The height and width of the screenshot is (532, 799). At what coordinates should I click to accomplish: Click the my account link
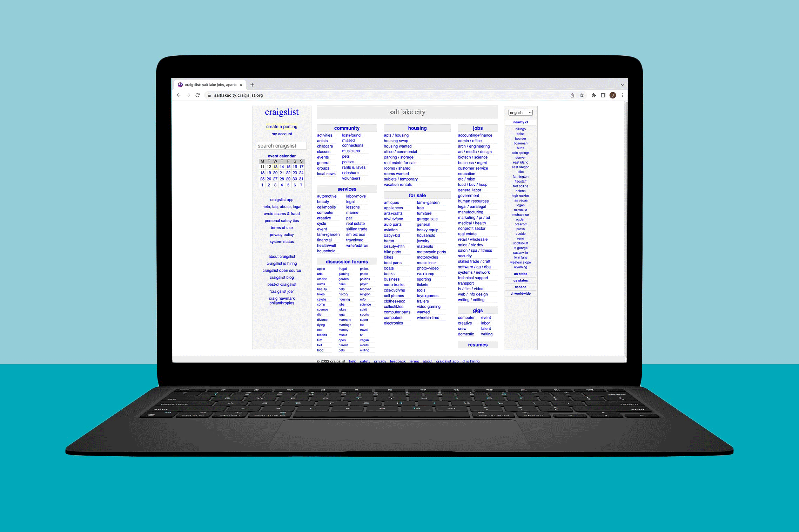[x=281, y=133]
